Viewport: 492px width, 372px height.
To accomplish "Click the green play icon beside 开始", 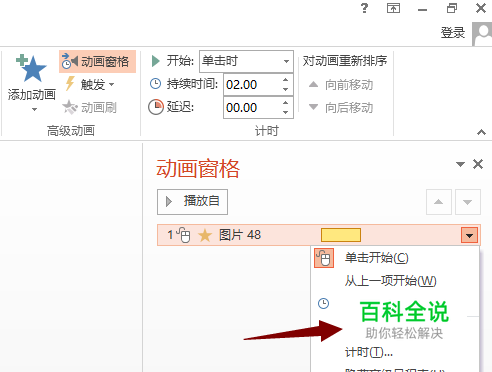I will click(155, 61).
